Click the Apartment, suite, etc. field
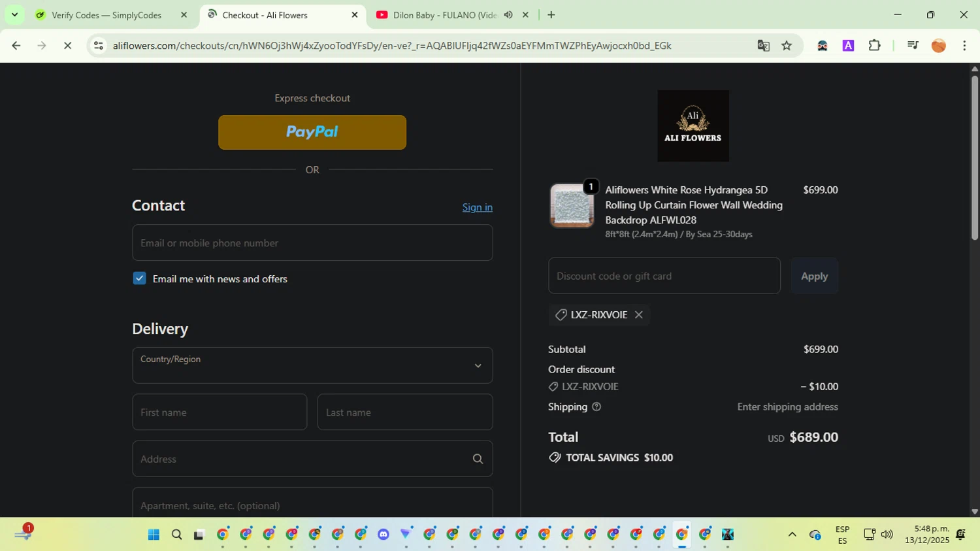The width and height of the screenshot is (980, 551). tap(312, 503)
